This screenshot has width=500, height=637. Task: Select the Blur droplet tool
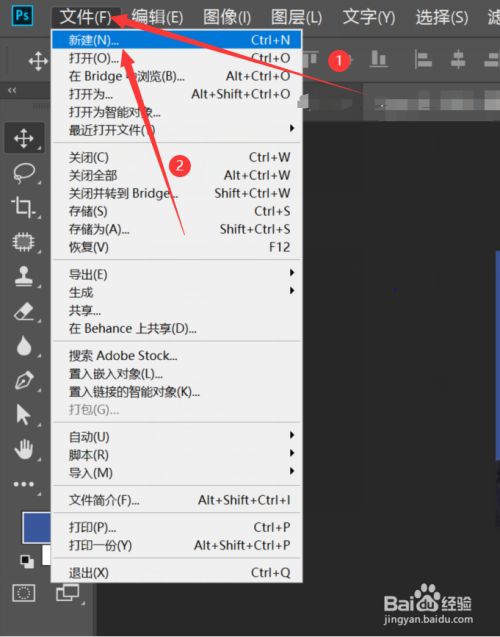[x=24, y=346]
